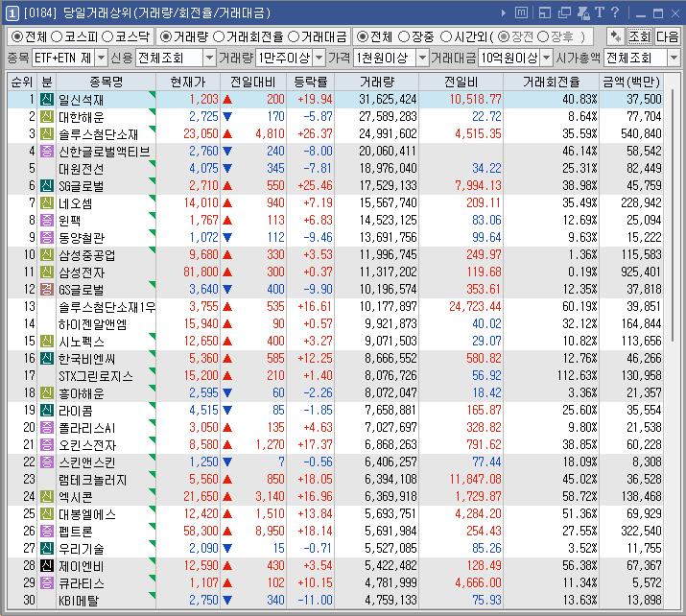Open the 하이젠알앤엠 stock row
Image resolution: width=686 pixels, height=616 pixels.
click(x=335, y=323)
